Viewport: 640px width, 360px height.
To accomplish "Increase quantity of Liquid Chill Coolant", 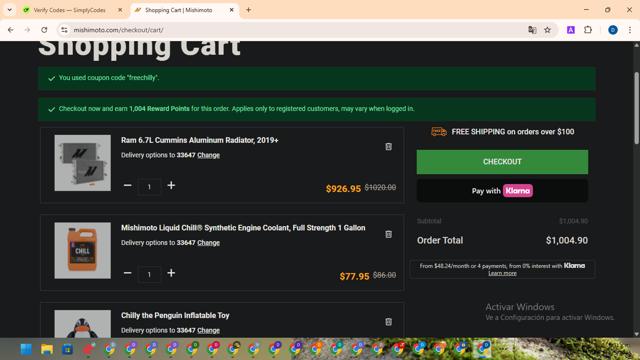I will [171, 273].
